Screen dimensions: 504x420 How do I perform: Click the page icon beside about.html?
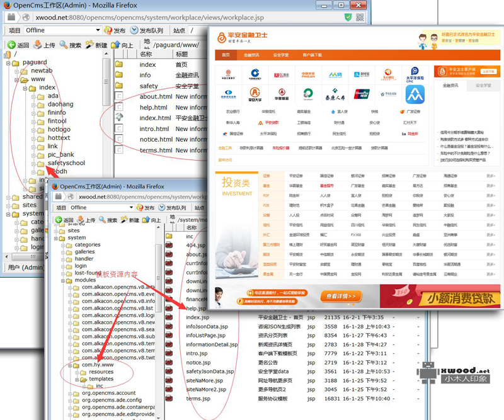click(x=119, y=96)
